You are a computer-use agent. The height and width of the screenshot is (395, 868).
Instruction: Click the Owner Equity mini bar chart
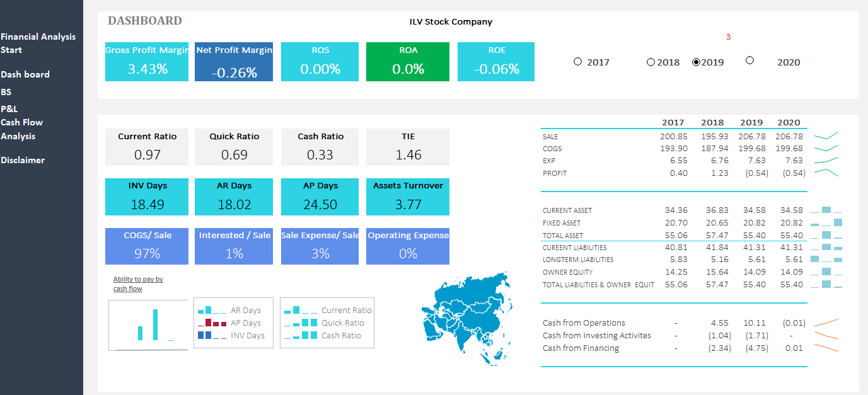coord(826,272)
